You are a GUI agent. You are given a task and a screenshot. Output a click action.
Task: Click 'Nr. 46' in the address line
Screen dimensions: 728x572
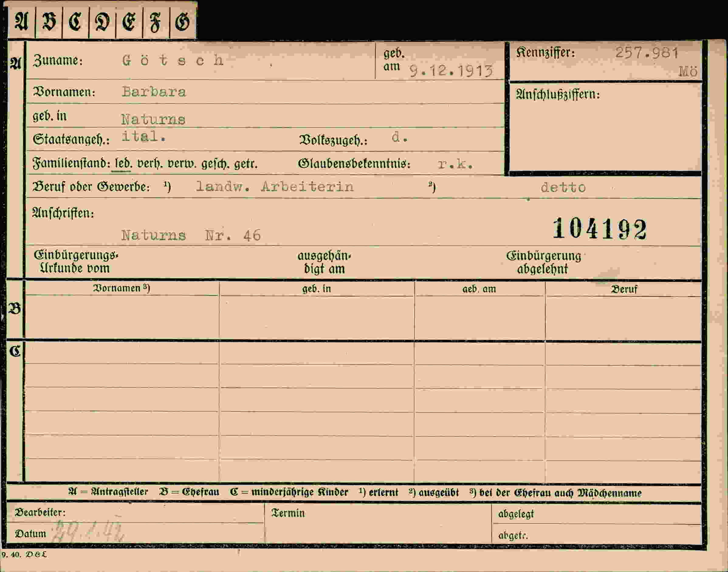233,235
